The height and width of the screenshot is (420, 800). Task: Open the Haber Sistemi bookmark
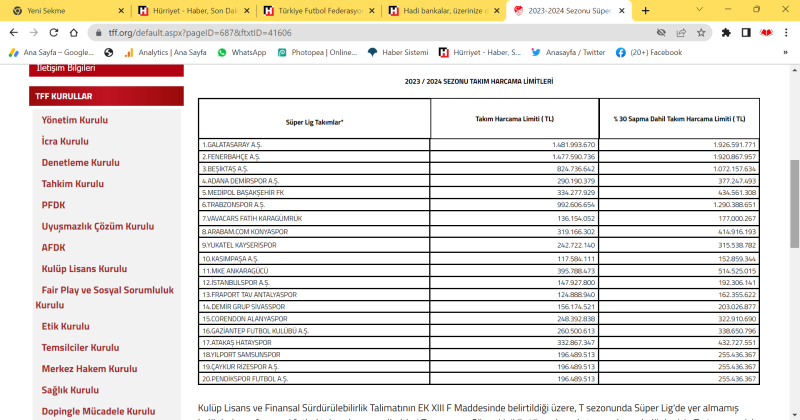398,53
